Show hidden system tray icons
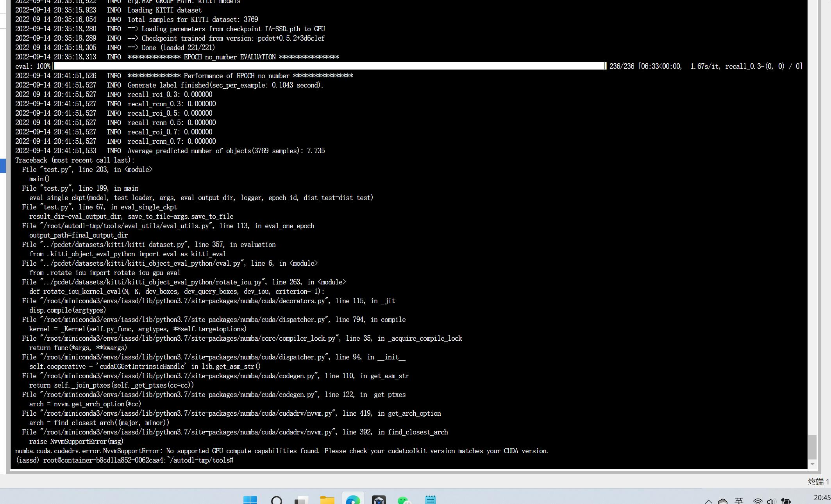The width and height of the screenshot is (831, 504). [x=708, y=501]
